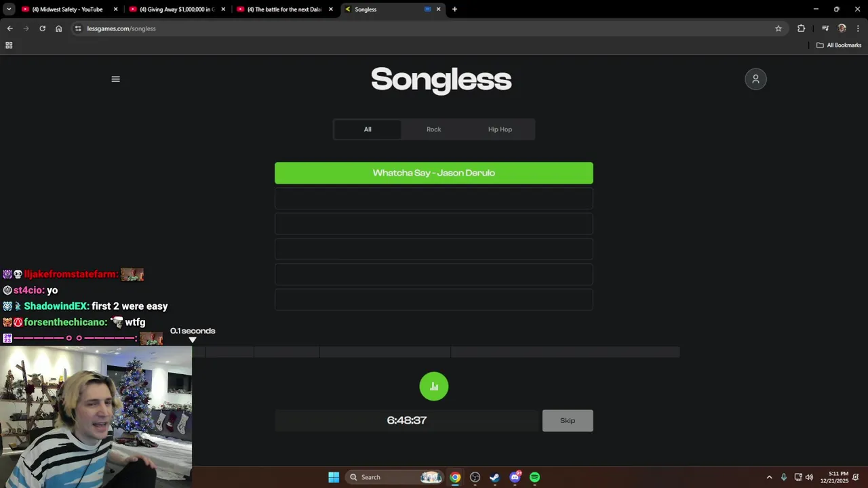Open the tab search dropdown
The image size is (868, 488).
tap(9, 9)
